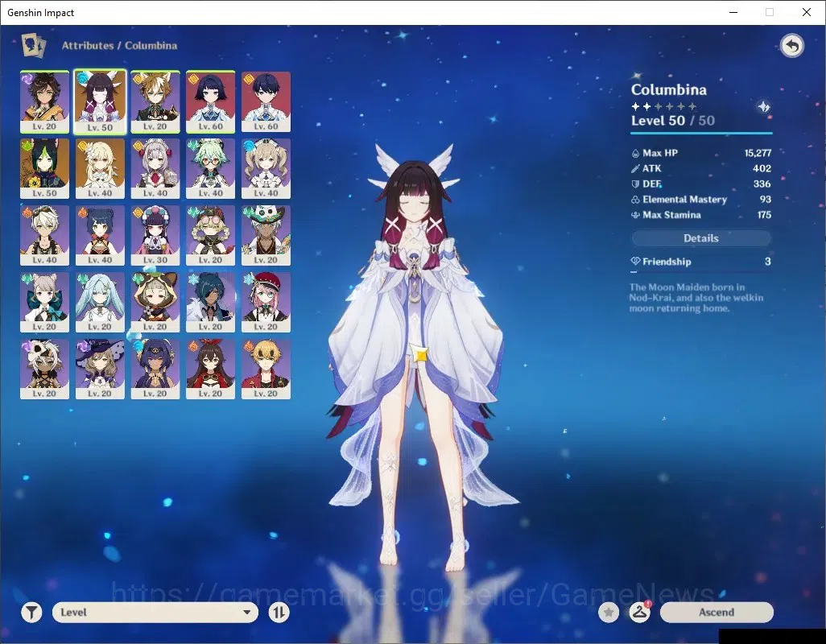Click the ATK 402 stat row
This screenshot has width=826, height=644.
700,168
